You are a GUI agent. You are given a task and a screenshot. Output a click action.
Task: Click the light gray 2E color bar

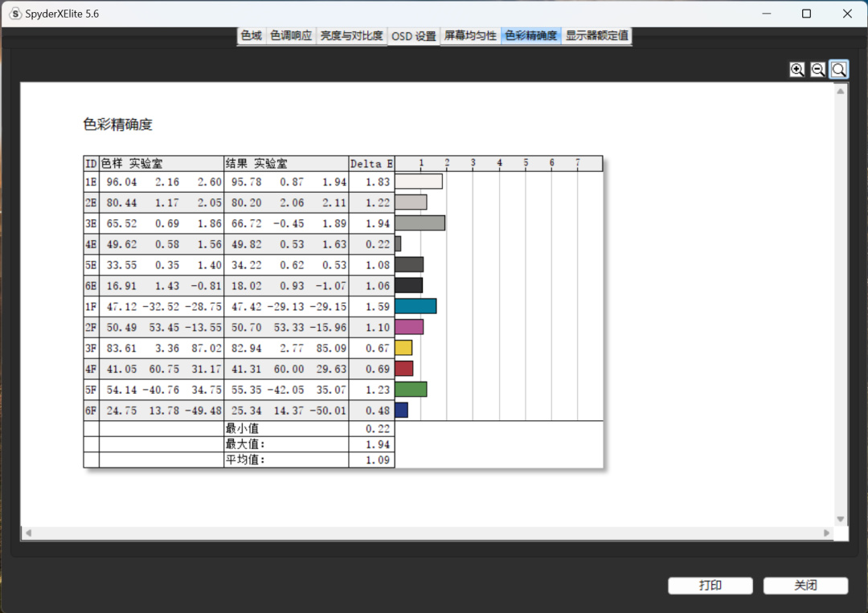click(411, 202)
